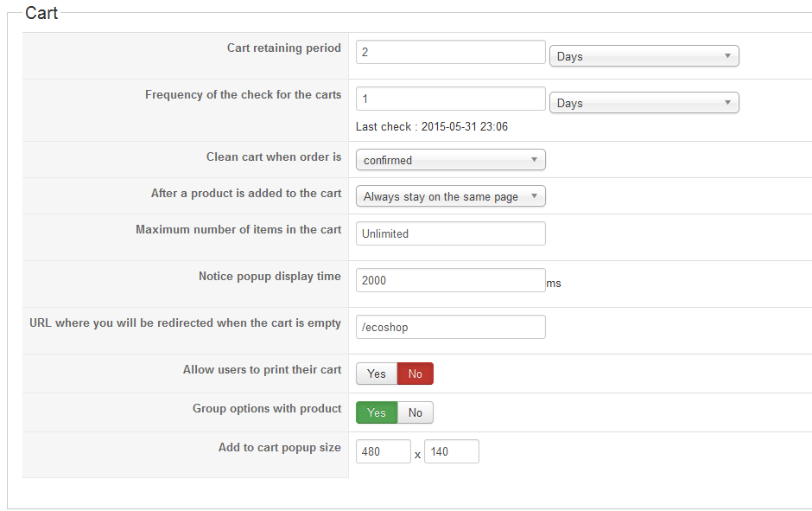
Task: Open the Cart retaining period Days dropdown
Action: 644,56
